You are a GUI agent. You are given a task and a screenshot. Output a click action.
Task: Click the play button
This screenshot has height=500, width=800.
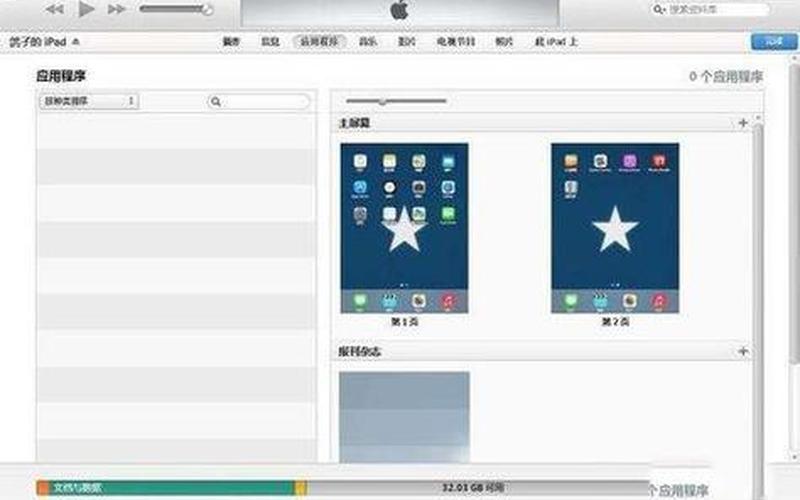point(86,9)
